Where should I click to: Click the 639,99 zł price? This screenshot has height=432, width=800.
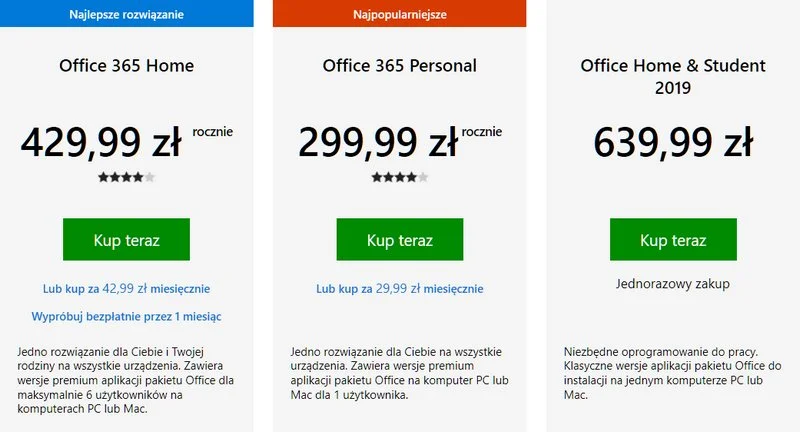(x=673, y=142)
